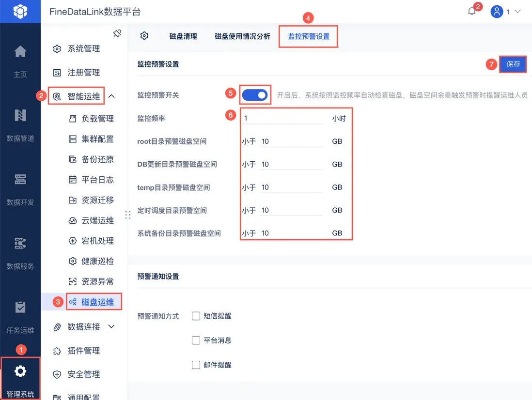Click the 资源迁移 icon
The image size is (532, 400).
pos(73,200)
